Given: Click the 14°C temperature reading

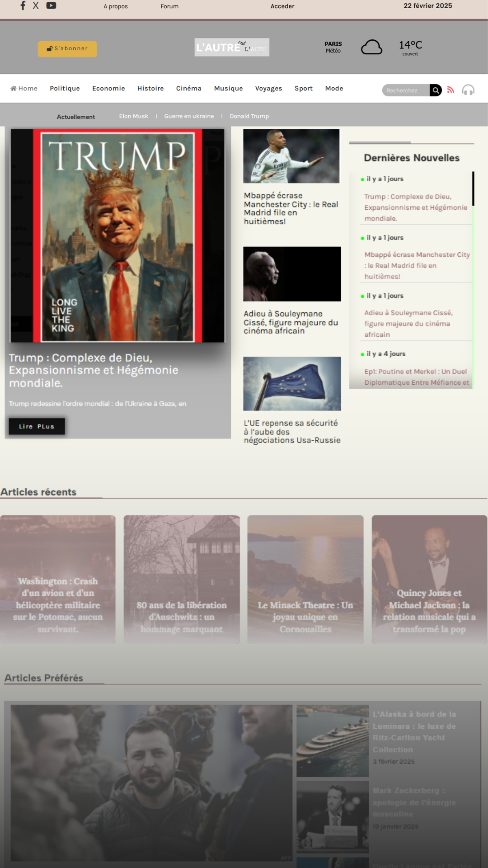Looking at the screenshot, I should 410,45.
